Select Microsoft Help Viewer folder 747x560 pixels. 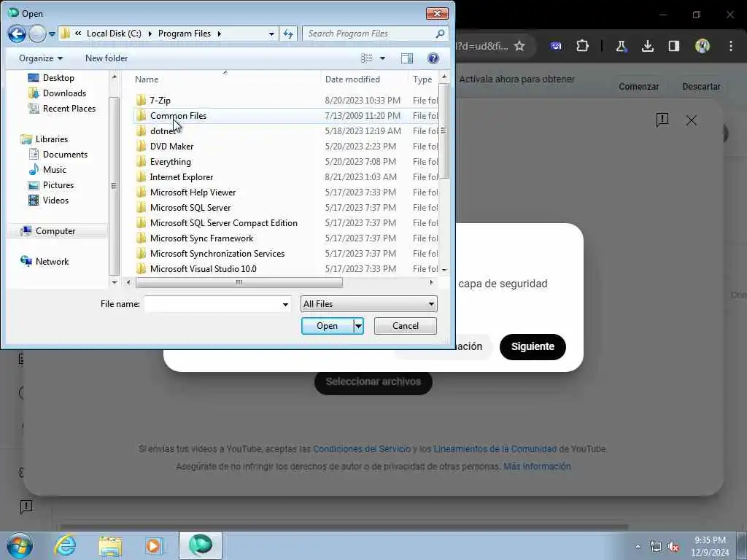pos(193,192)
